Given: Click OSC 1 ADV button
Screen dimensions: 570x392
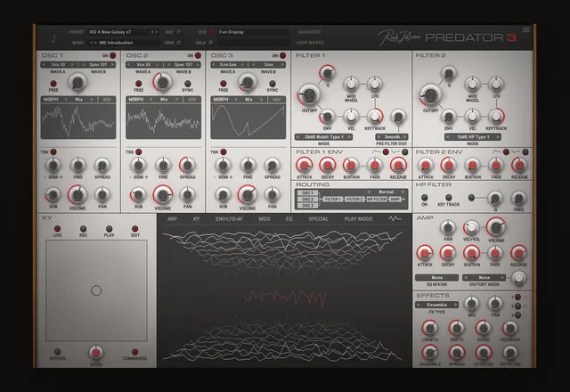Looking at the screenshot, I should pos(107,99).
